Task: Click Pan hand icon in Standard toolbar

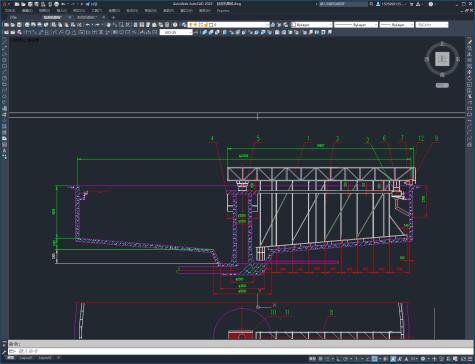Action: 109,25
